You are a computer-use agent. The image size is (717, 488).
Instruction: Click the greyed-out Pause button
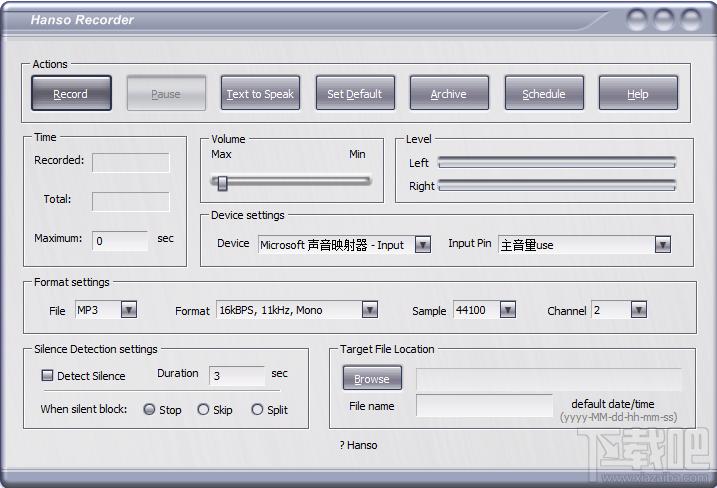[166, 93]
